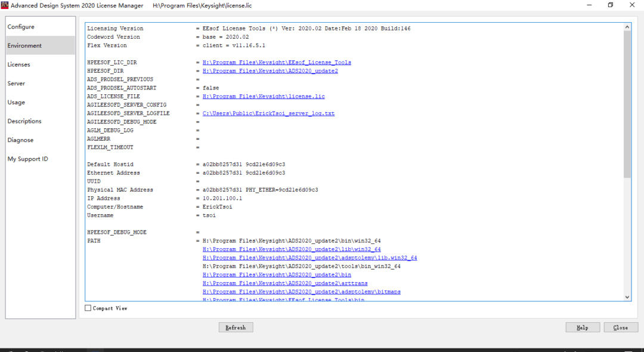Open the adsptolemy bitmaps path link
The image size is (644, 352).
pos(301,292)
